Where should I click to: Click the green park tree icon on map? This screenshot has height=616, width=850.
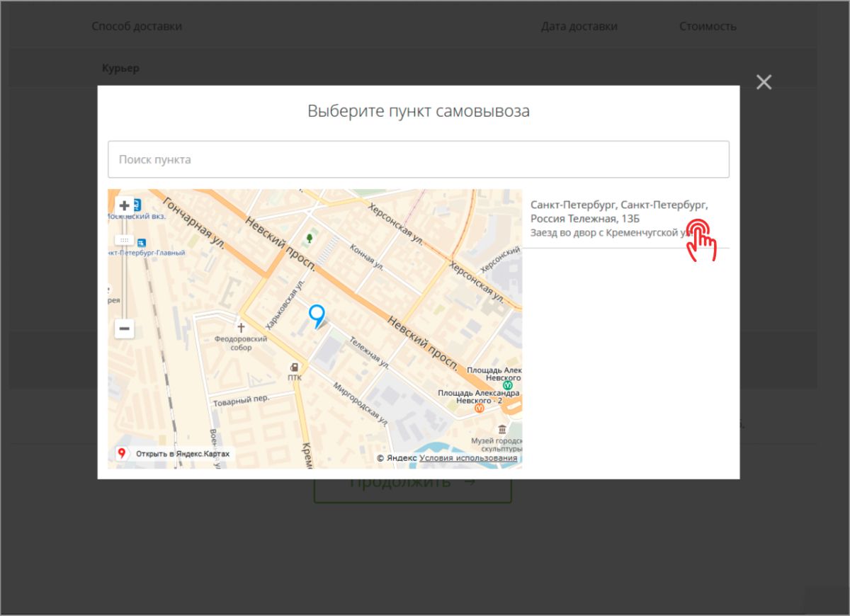click(309, 239)
